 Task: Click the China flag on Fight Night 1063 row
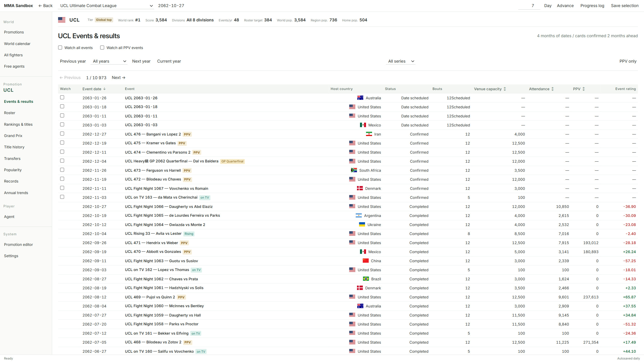point(366,261)
